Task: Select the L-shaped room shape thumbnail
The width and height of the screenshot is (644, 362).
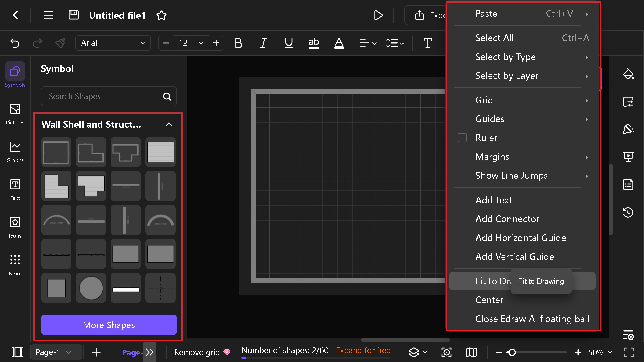Action: (x=91, y=152)
